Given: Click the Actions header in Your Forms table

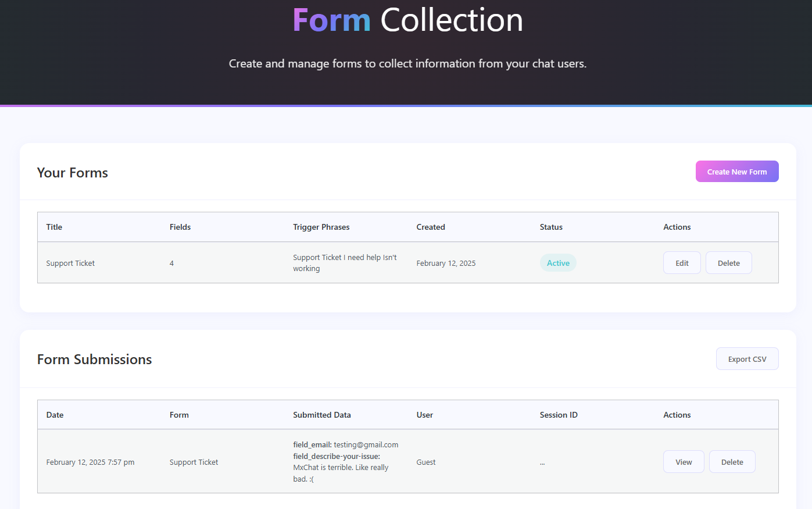Looking at the screenshot, I should coord(677,227).
